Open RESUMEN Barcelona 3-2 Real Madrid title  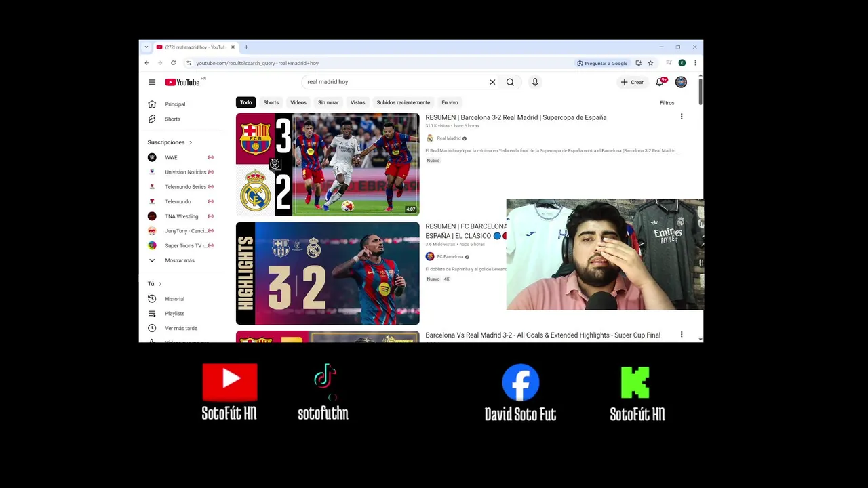click(516, 117)
